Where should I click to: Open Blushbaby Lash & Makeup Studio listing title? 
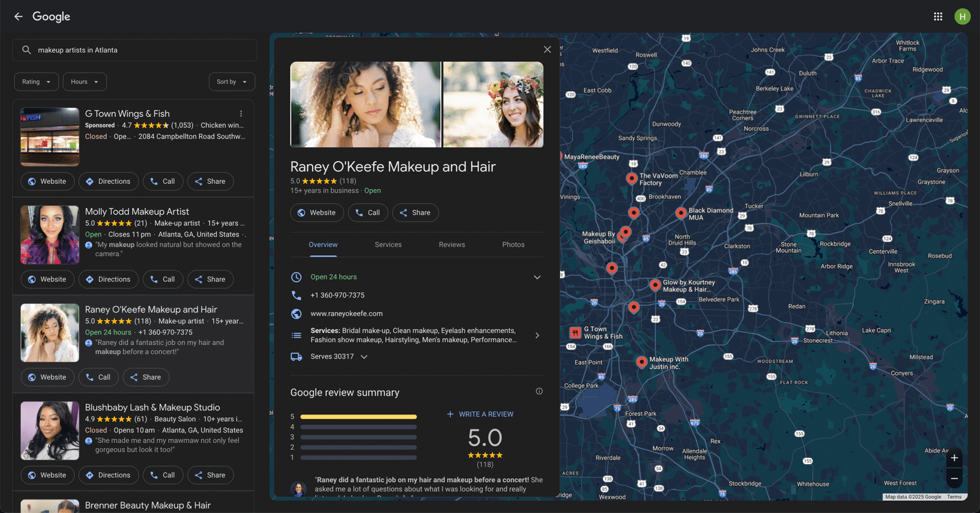tap(153, 408)
